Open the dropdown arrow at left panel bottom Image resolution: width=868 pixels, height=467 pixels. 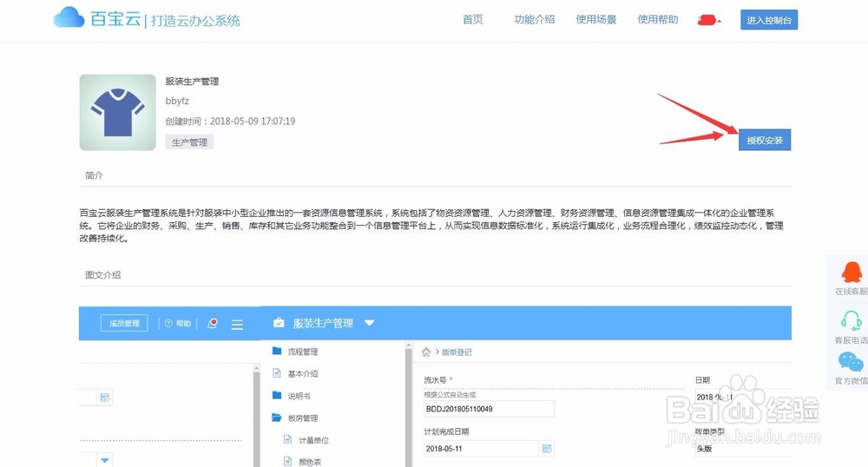(105, 460)
